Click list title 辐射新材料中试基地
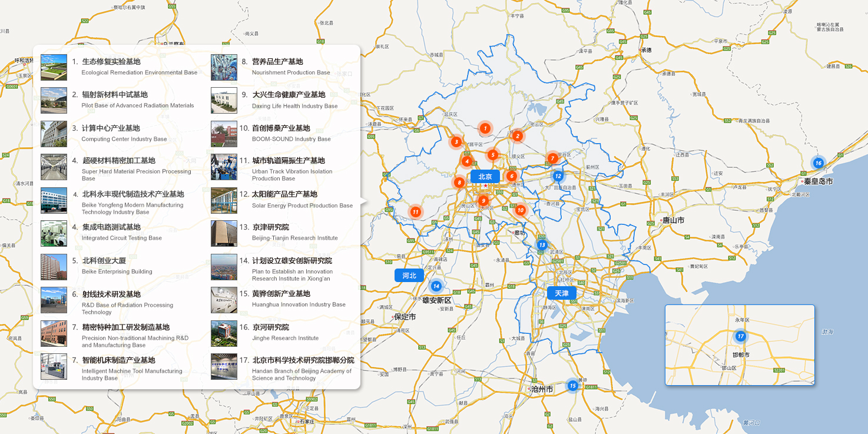868x434 pixels. pos(115,94)
